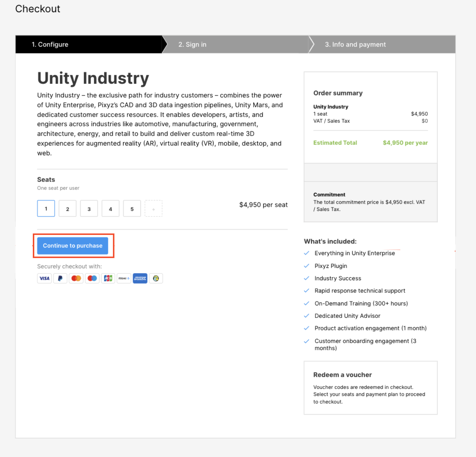This screenshot has width=476, height=457.
Task: Select 1 seat option
Action: point(46,208)
